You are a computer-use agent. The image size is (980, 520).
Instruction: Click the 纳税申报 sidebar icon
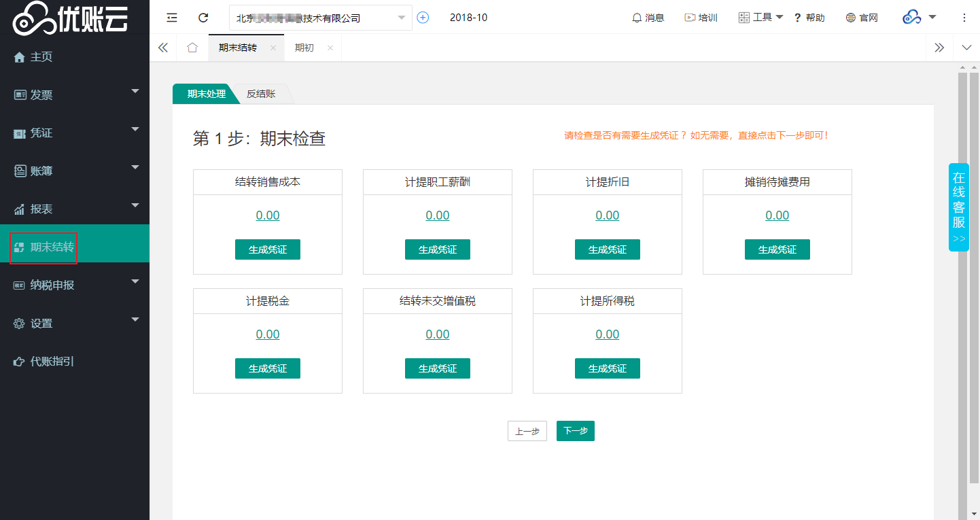[20, 285]
